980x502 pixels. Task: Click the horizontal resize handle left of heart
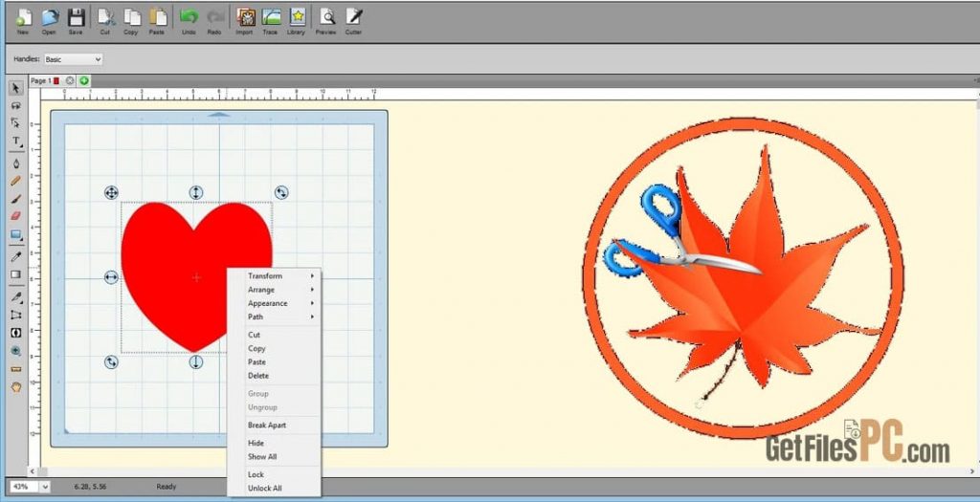click(111, 277)
